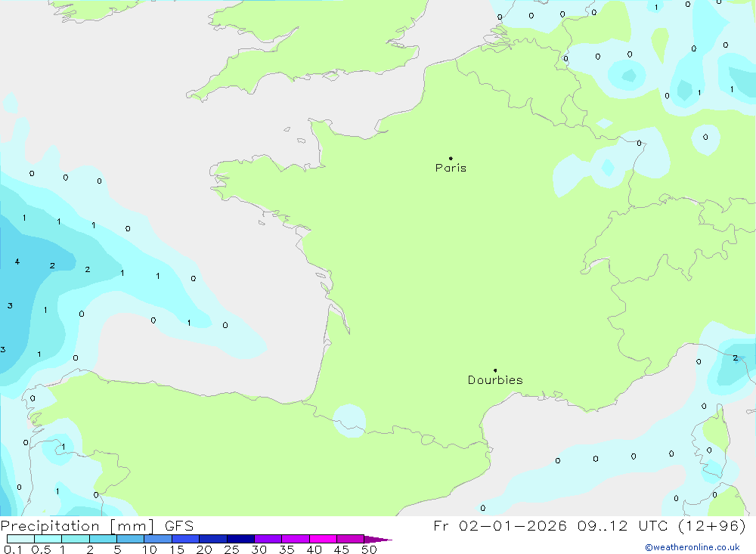Screen dimensions: 756x554
Task: Click the '15' legend scale label
Action: 177,549
